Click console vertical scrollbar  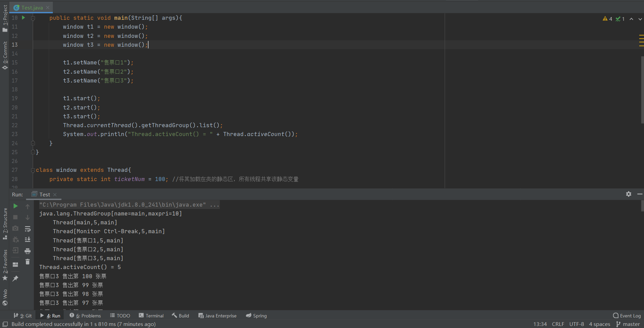pos(642,206)
